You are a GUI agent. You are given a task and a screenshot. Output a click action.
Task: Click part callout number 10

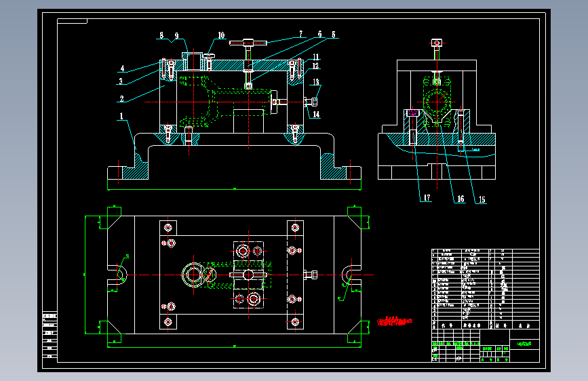click(x=221, y=35)
